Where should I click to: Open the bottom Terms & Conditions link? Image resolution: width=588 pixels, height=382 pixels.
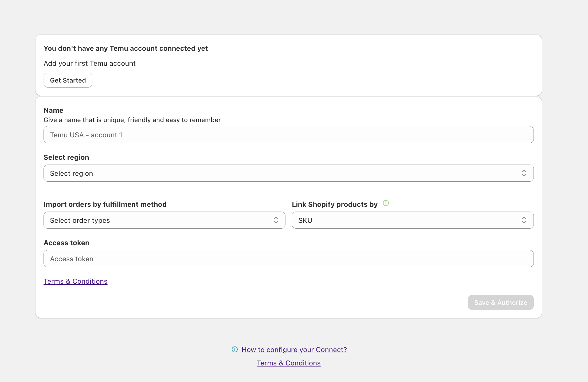pyautogui.click(x=288, y=363)
